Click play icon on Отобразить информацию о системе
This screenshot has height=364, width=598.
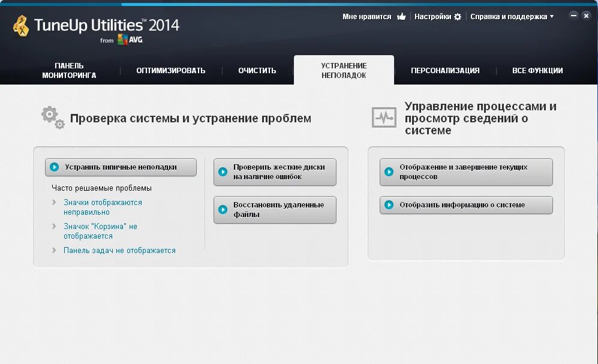click(x=389, y=204)
